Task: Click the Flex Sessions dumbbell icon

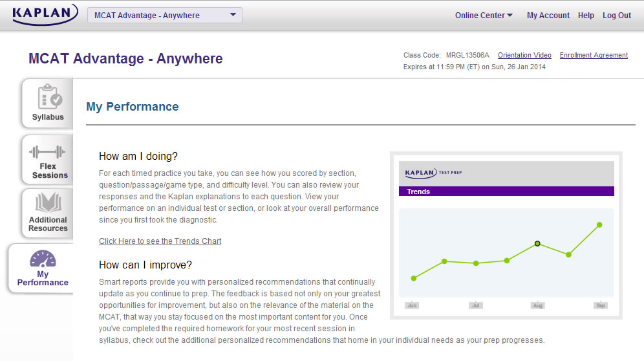Action: 47,152
